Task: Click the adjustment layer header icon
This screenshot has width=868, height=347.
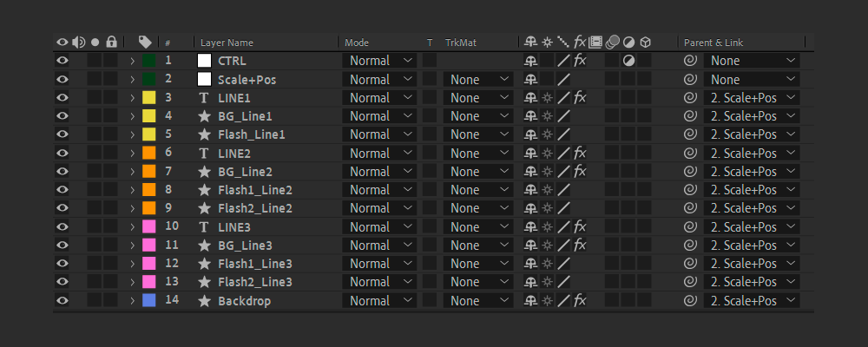Action: [x=628, y=42]
